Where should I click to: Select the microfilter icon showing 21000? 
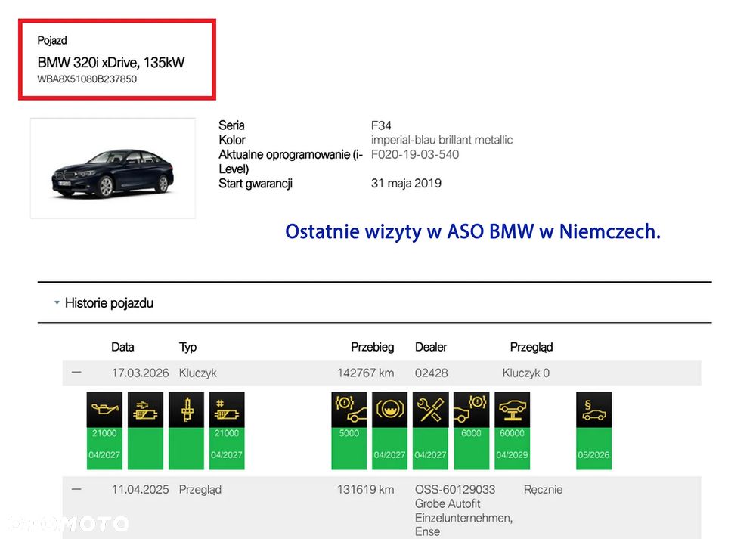tap(227, 410)
